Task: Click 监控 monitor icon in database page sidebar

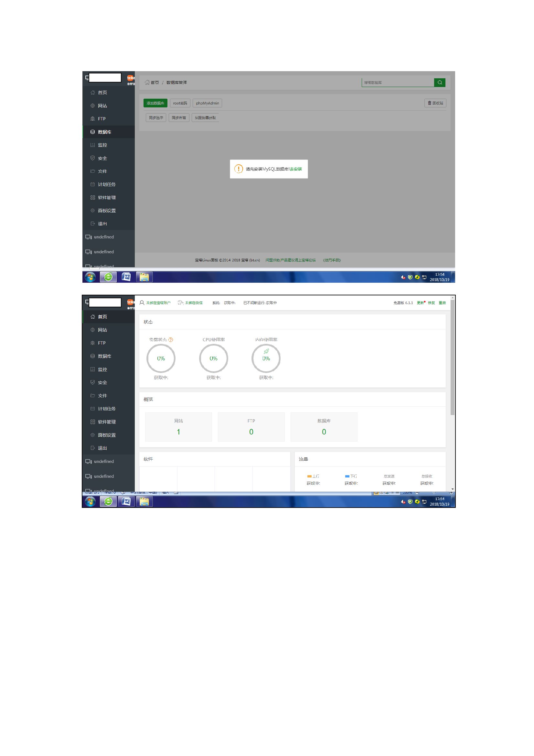Action: point(92,145)
